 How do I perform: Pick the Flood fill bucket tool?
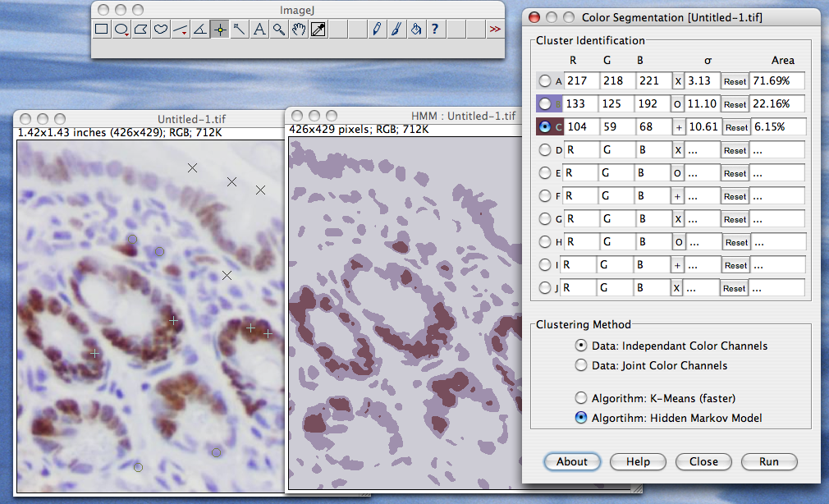pyautogui.click(x=416, y=30)
